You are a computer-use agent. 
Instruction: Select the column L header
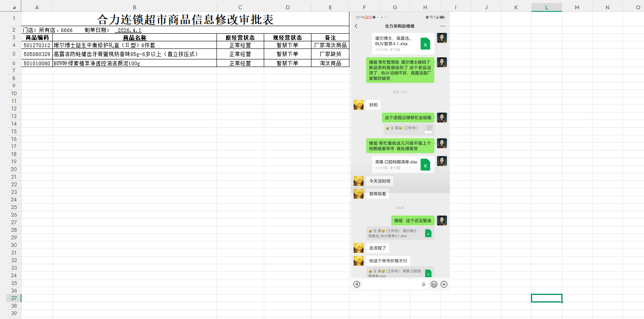coord(547,7)
